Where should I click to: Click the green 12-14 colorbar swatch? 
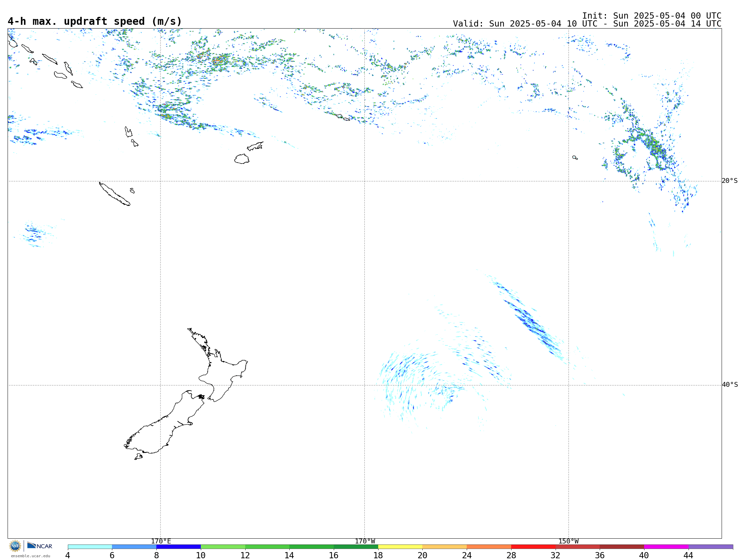267,547
